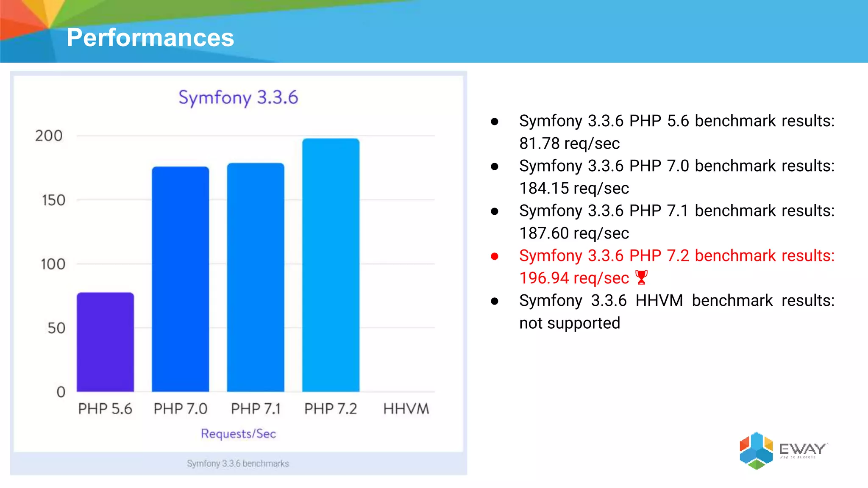
Task: Click the HHVM benchmark results line
Action: pyautogui.click(x=677, y=301)
